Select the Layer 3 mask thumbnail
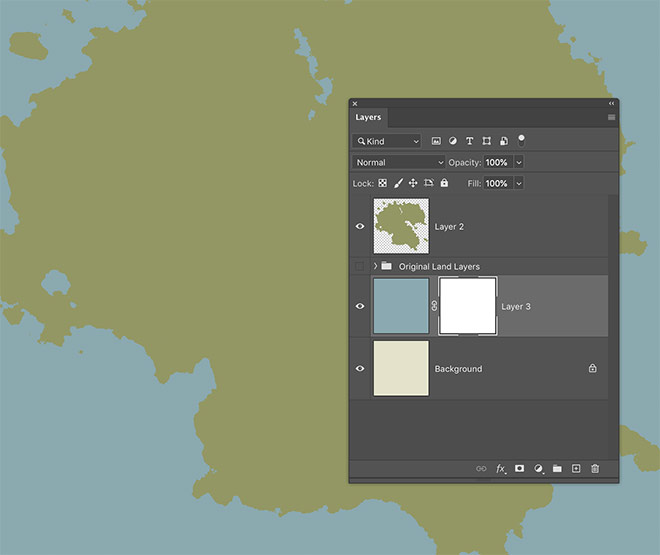660x555 pixels. tap(468, 306)
